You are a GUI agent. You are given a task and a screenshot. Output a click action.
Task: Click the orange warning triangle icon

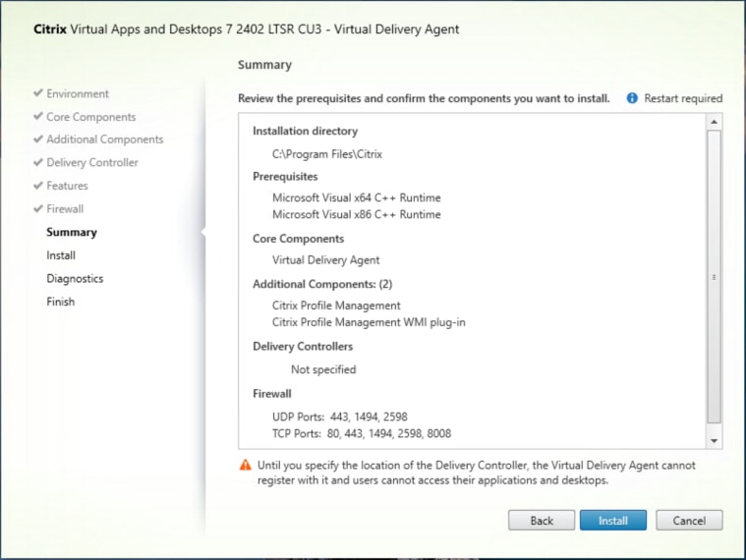(x=246, y=465)
